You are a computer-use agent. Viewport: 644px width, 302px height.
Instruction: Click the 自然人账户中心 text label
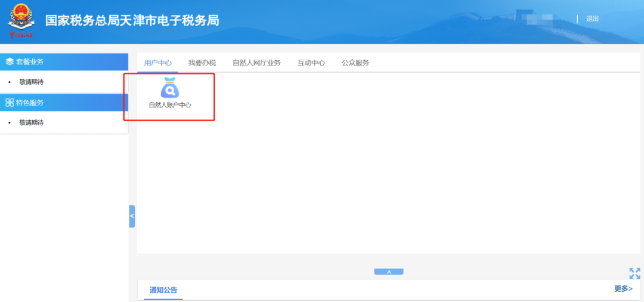tap(170, 105)
